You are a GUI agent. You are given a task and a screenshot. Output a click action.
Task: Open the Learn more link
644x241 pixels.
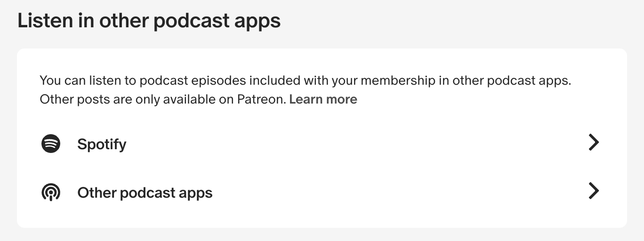click(323, 99)
